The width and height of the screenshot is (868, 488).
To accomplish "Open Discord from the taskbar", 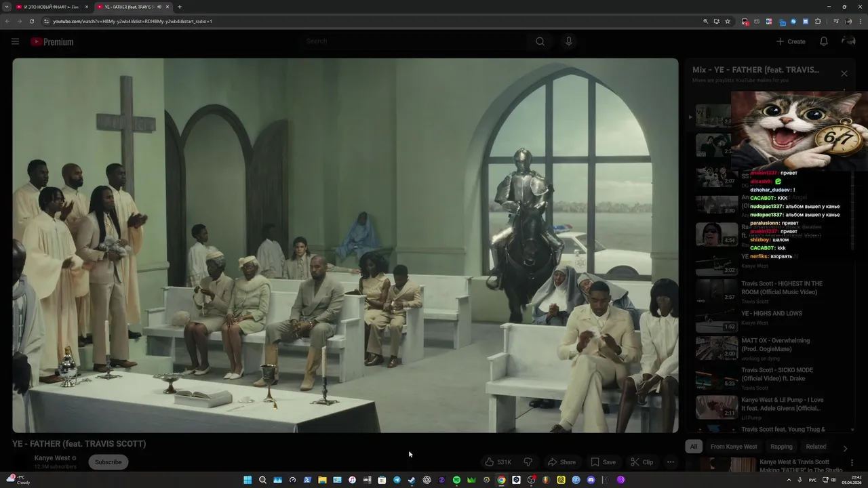I will tap(591, 480).
